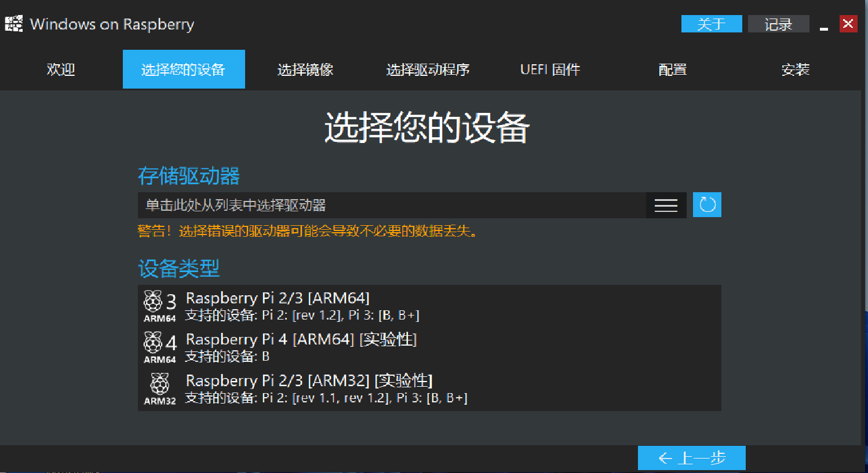Refresh the storage drive list
The image size is (868, 473).
[x=707, y=205]
